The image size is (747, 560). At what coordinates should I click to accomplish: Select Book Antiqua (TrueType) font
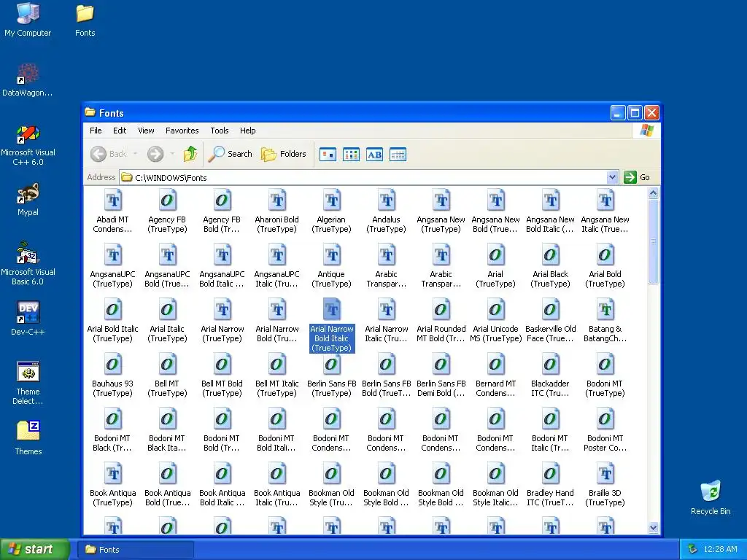pos(112,485)
